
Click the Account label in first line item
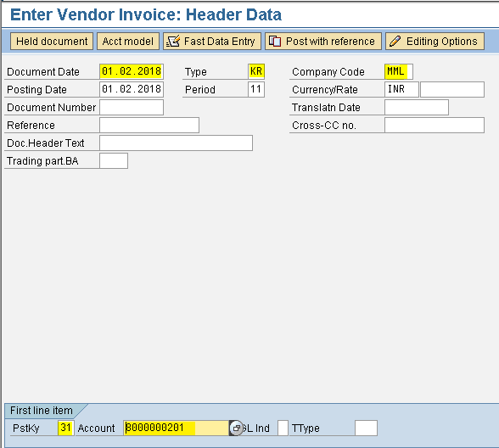pyautogui.click(x=96, y=428)
